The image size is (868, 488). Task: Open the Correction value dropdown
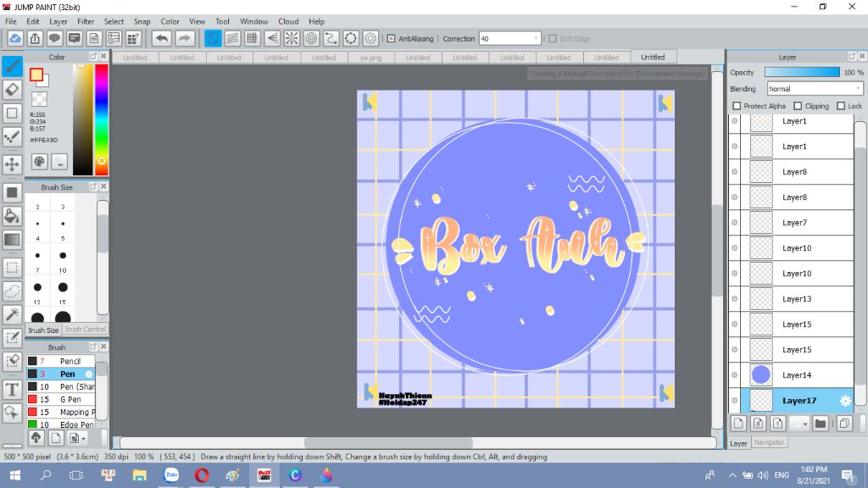[x=536, y=39]
